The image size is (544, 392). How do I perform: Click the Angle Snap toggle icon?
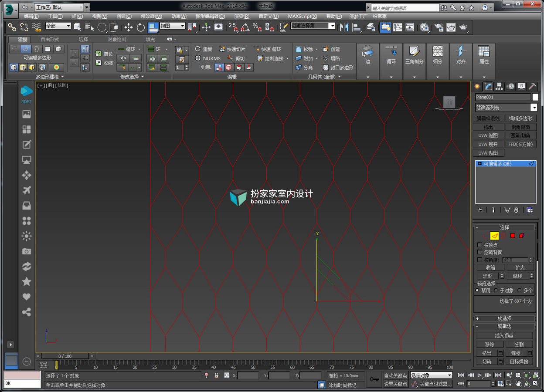pyautogui.click(x=245, y=27)
